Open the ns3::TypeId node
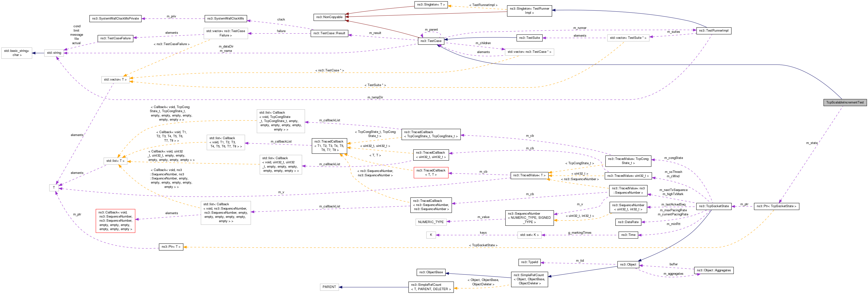Viewport: 868px width, 294px height. click(x=529, y=262)
